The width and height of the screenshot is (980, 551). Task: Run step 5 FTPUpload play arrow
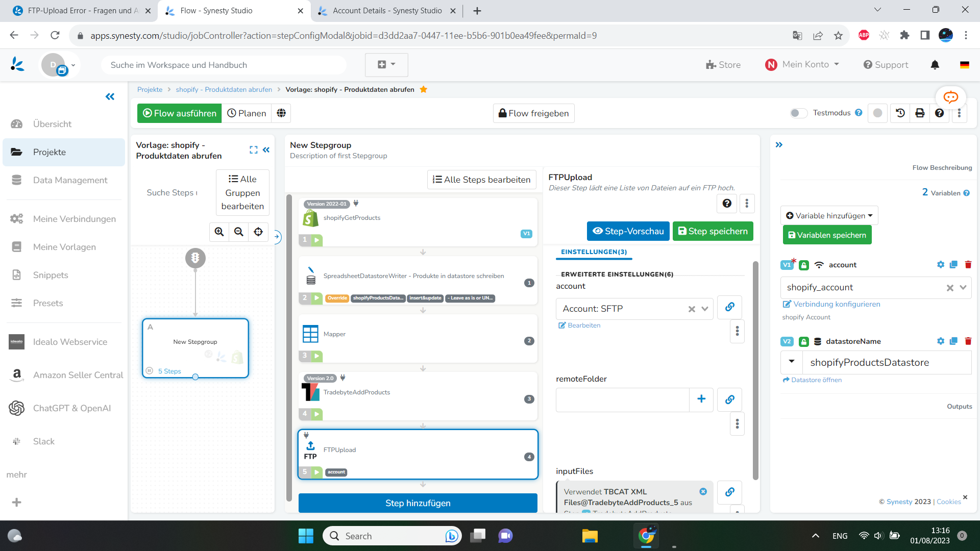[x=317, y=472]
